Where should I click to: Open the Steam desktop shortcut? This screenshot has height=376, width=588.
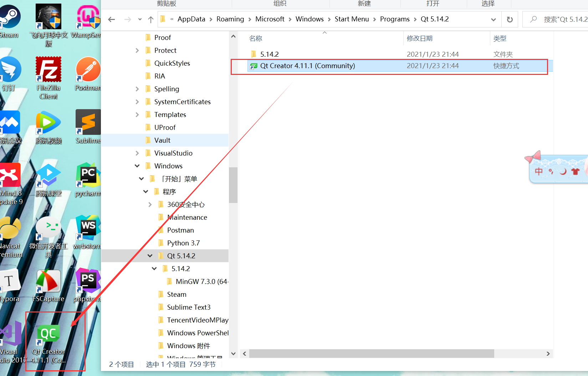pyautogui.click(x=9, y=21)
